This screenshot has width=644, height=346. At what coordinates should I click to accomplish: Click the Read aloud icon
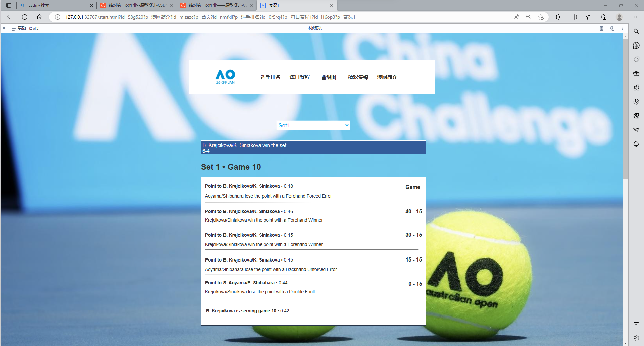[517, 17]
